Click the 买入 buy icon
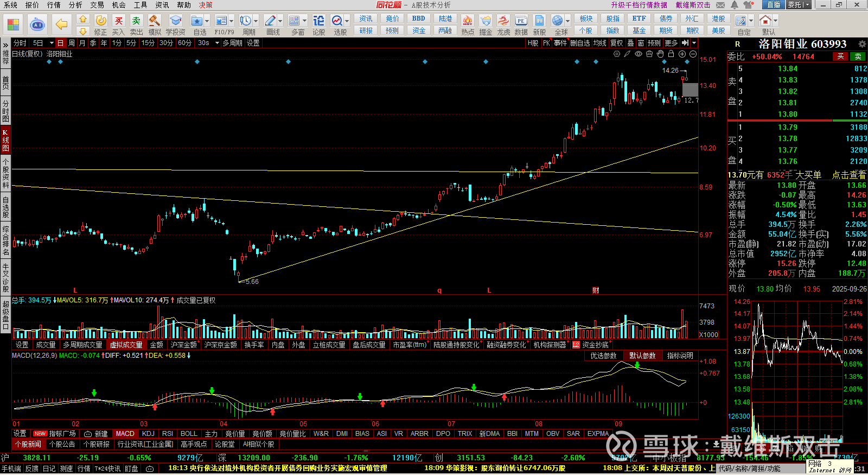 [x=118, y=25]
